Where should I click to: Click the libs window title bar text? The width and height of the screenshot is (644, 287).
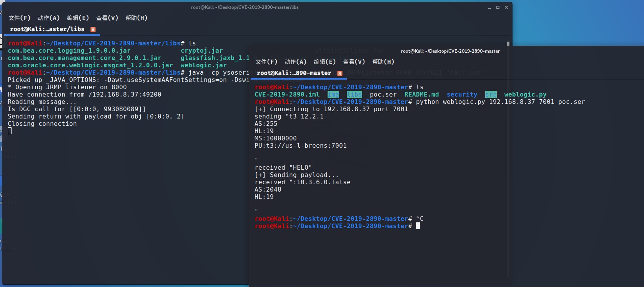pos(245,7)
